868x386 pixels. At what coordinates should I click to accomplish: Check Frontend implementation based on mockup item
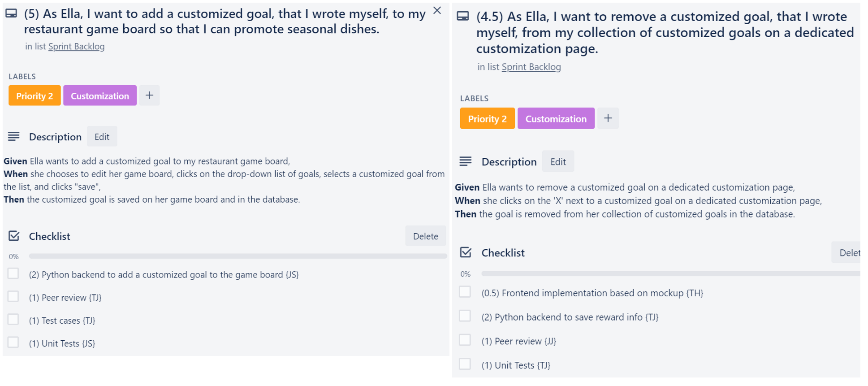(x=465, y=292)
